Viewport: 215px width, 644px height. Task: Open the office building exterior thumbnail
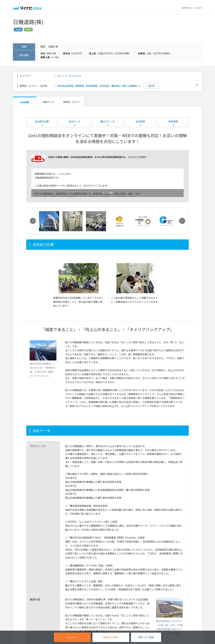point(49,221)
